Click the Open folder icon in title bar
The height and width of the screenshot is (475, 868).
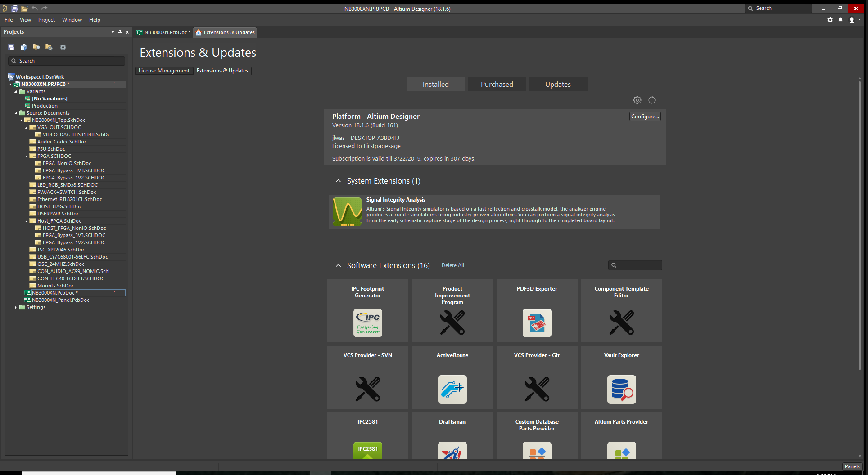pos(24,9)
